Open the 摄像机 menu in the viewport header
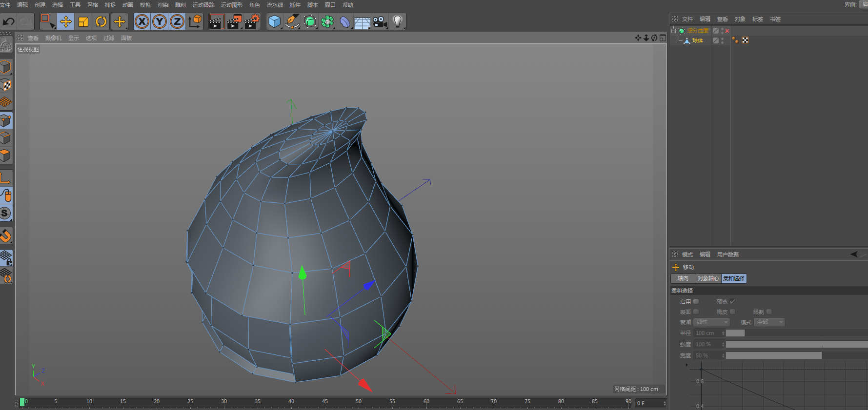 [53, 38]
